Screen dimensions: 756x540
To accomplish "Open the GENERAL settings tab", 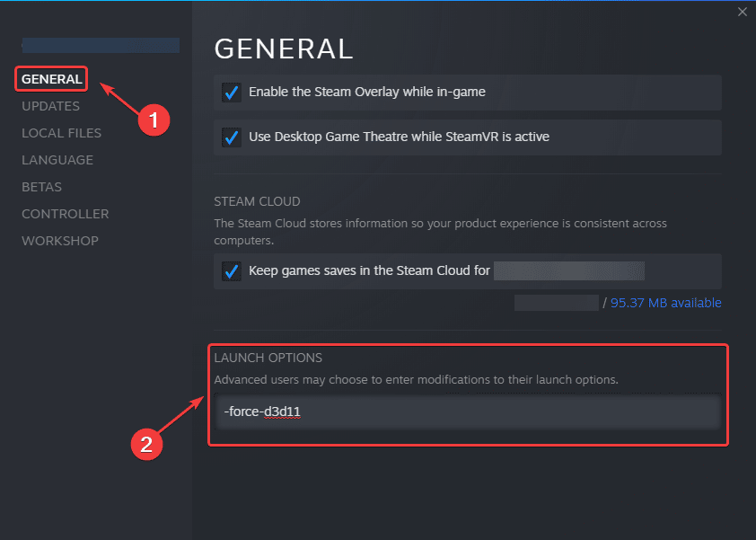I will (52, 79).
